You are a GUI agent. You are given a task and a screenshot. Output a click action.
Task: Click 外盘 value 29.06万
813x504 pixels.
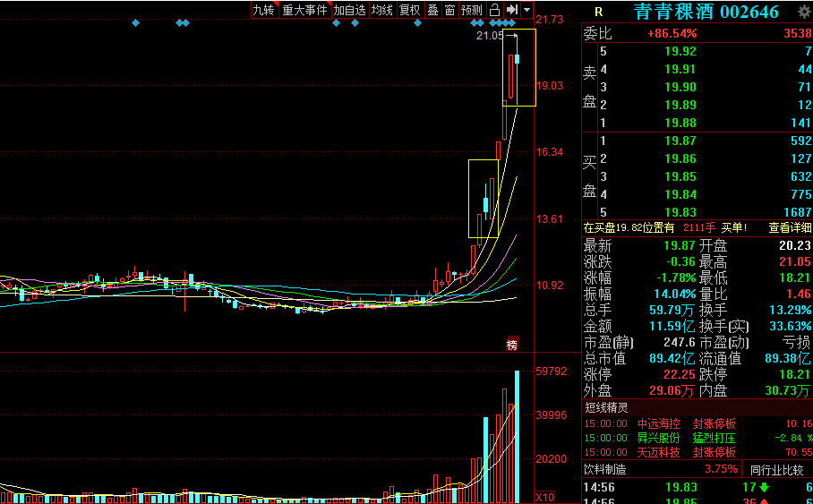[x=672, y=390]
